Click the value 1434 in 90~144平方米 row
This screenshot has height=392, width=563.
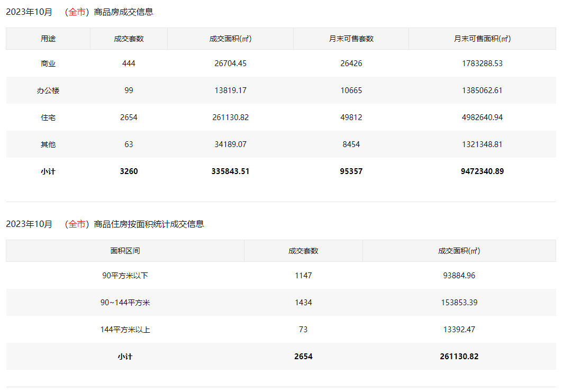coord(303,303)
